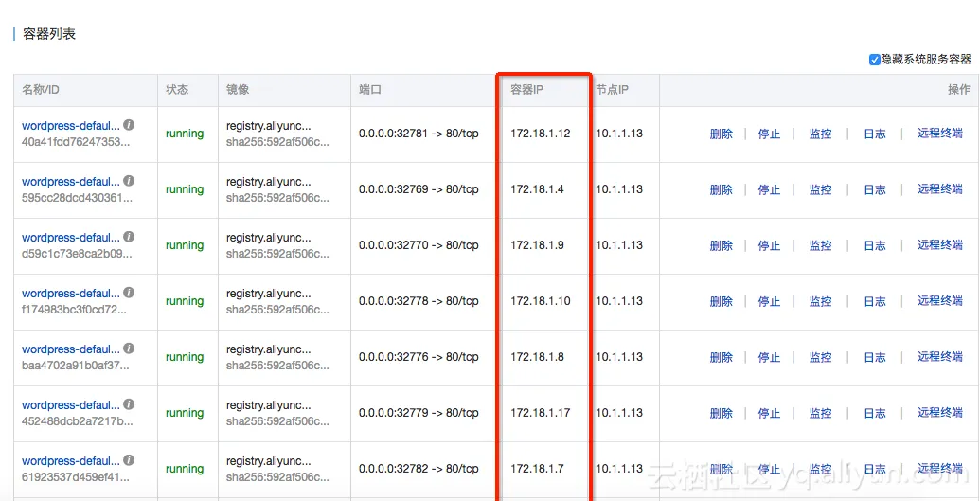Open 远程终端 for container 172.18.1.8

[x=940, y=357]
